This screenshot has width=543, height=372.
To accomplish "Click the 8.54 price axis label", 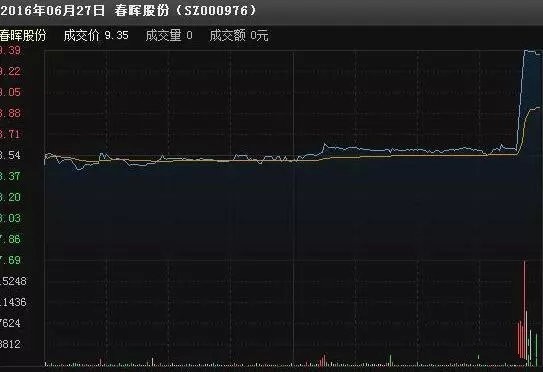I will [x=10, y=155].
